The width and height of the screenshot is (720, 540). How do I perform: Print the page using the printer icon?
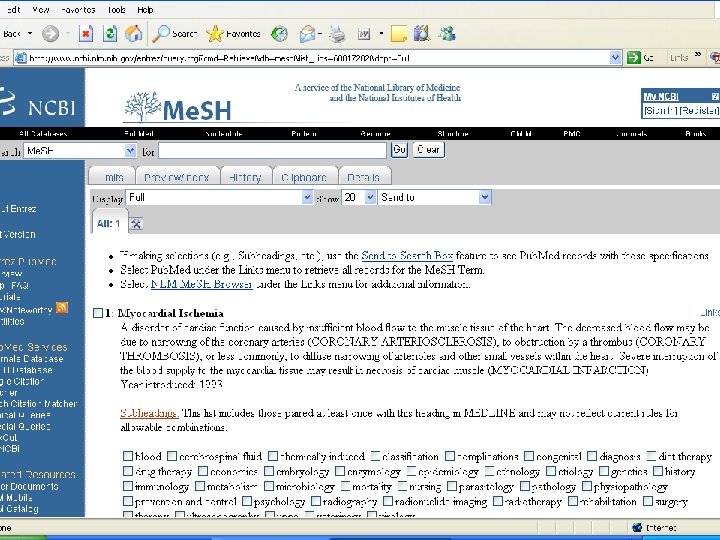(x=338, y=34)
